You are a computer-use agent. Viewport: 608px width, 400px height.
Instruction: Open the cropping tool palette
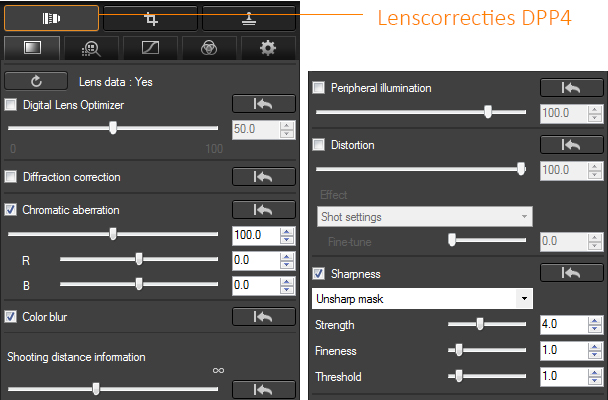click(151, 17)
